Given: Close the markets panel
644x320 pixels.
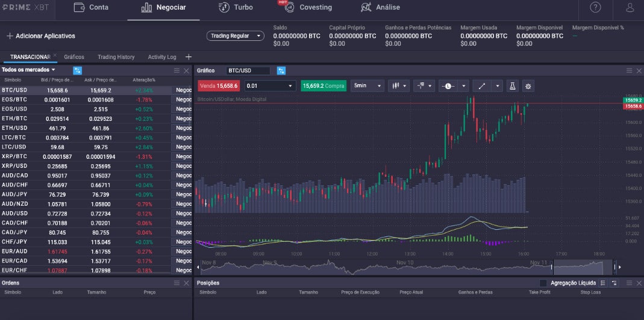Looking at the screenshot, I should click(x=187, y=70).
